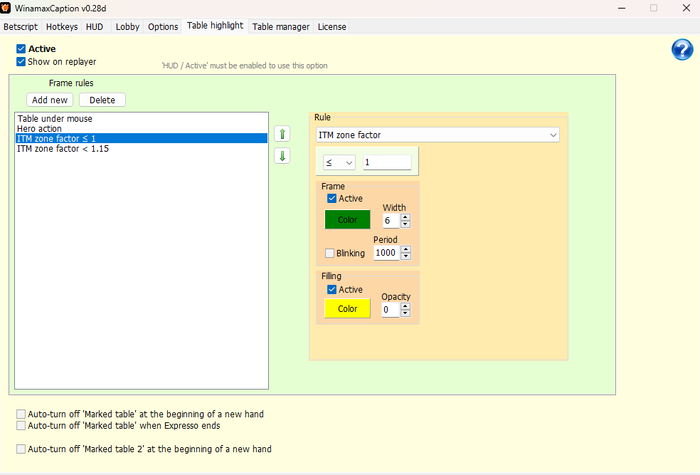
Task: Minimize the WinamaxCaption window
Action: pyautogui.click(x=621, y=8)
